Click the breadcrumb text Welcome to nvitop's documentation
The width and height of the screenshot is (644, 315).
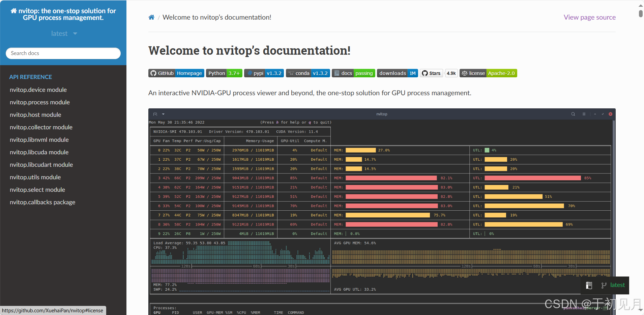217,17
